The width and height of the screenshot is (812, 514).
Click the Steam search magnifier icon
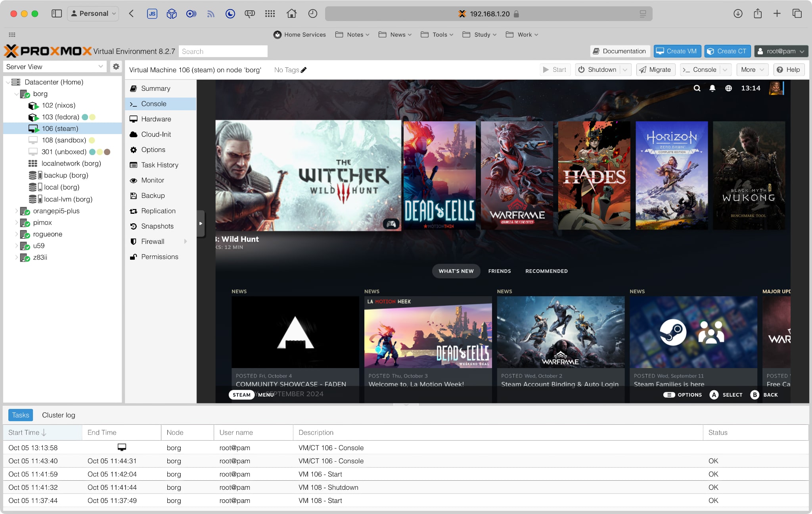pos(697,88)
